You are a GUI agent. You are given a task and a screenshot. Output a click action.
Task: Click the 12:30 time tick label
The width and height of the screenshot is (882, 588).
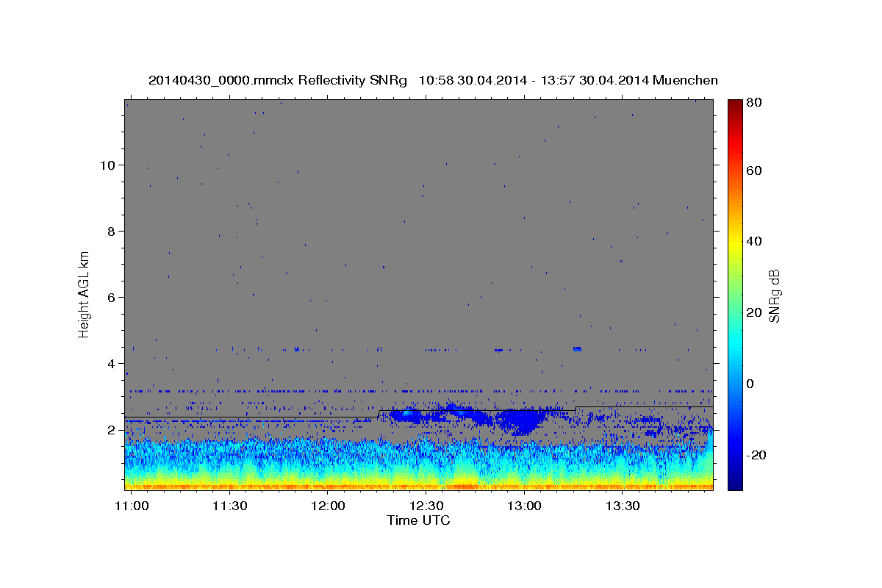pos(426,506)
